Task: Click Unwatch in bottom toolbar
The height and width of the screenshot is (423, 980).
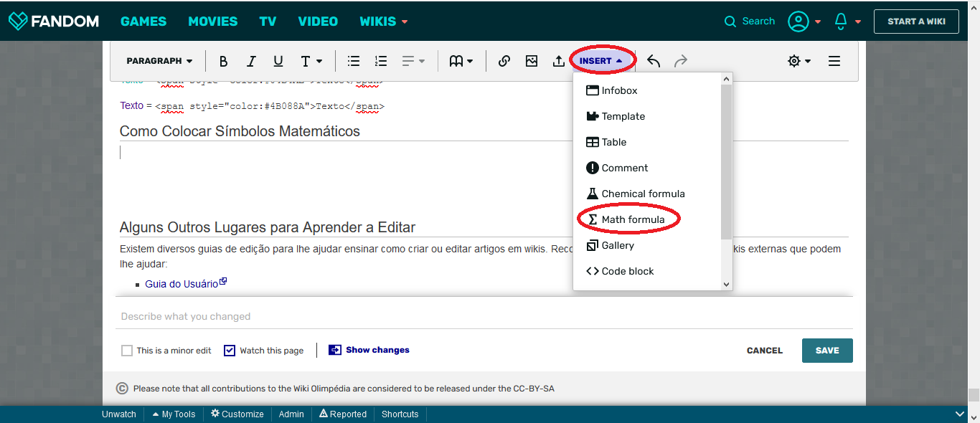Action: coord(119,414)
